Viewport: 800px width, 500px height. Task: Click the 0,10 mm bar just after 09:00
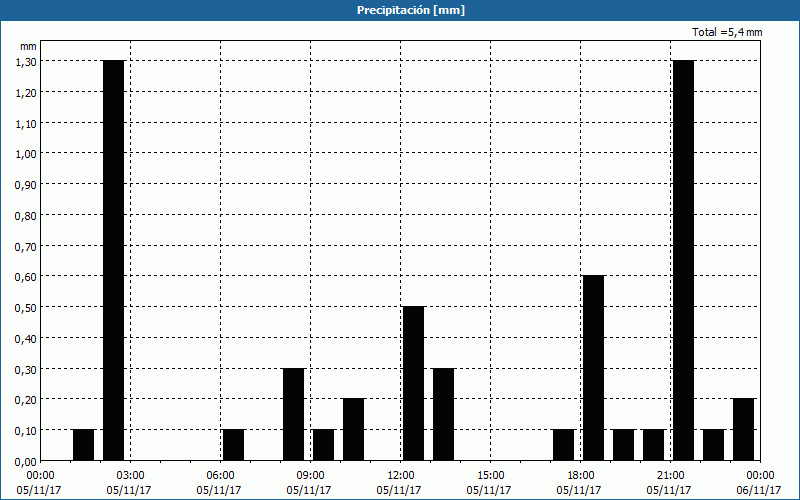[323, 445]
